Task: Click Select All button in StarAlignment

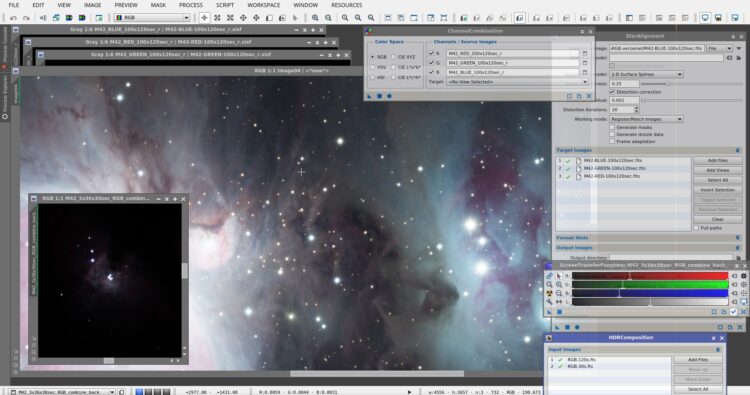Action: point(717,180)
